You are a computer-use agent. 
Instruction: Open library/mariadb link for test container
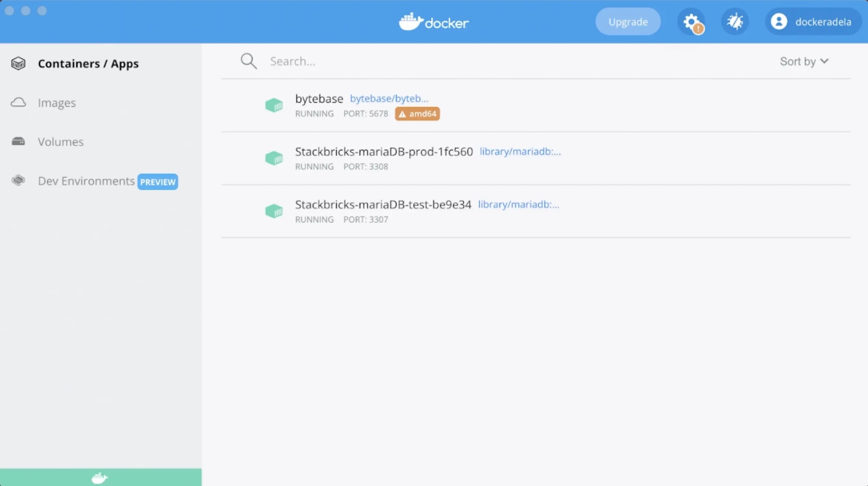tap(519, 204)
